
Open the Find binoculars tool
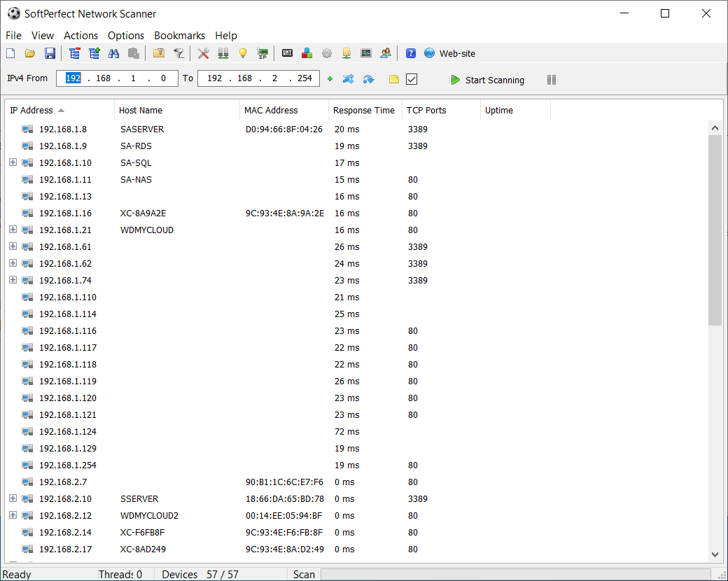pos(113,53)
